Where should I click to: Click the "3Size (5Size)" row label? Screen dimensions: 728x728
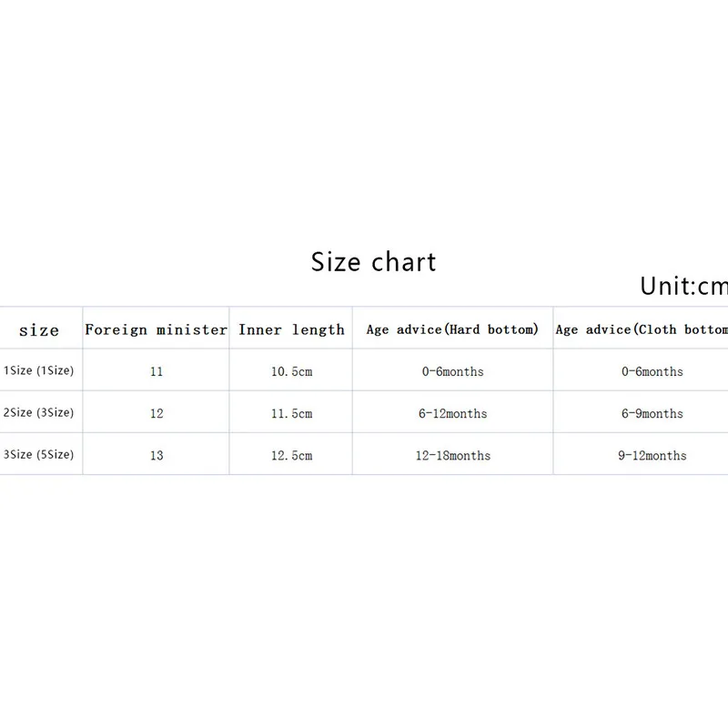39,455
